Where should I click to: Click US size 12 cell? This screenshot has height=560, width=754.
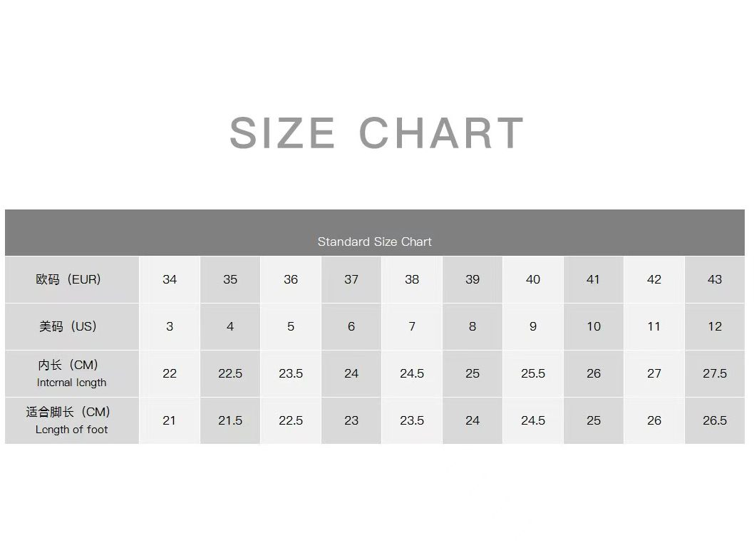coord(715,326)
